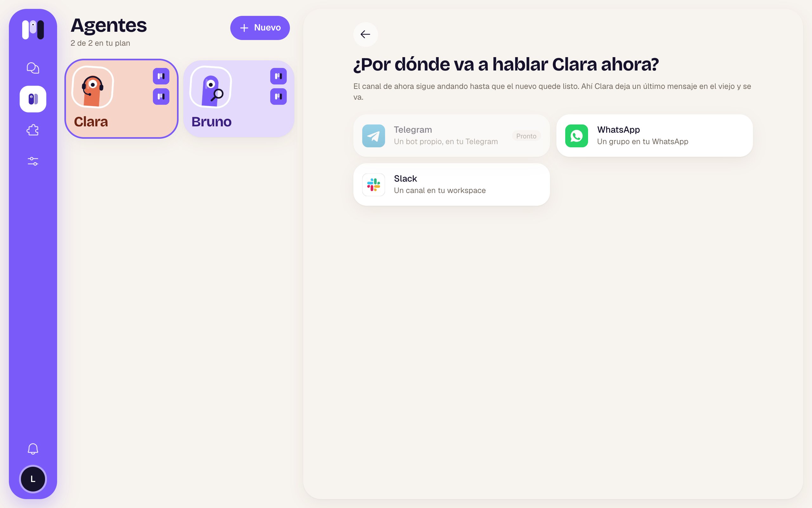Go back with the arrow button
The image size is (812, 508).
tap(365, 34)
